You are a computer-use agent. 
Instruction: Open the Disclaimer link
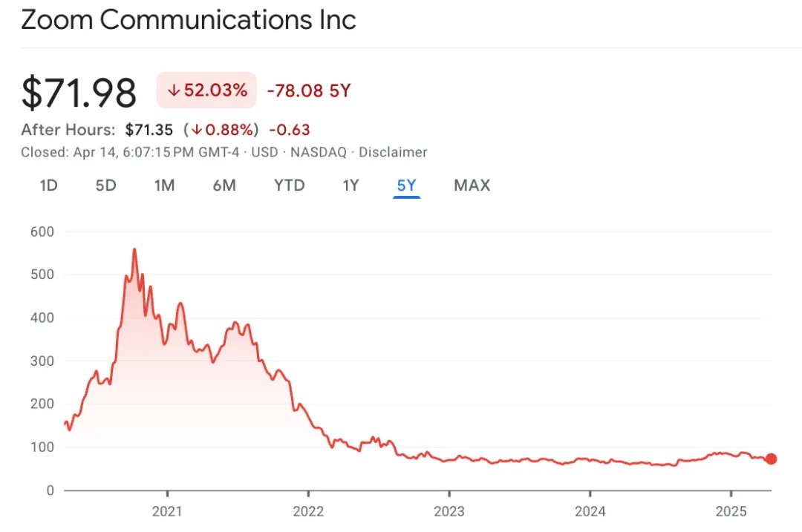(x=393, y=152)
